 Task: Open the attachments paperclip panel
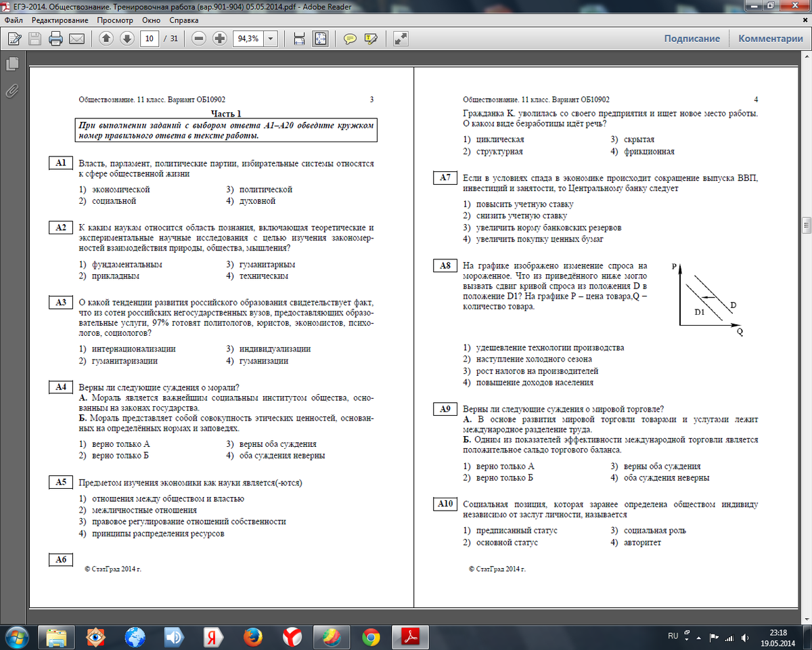point(12,90)
